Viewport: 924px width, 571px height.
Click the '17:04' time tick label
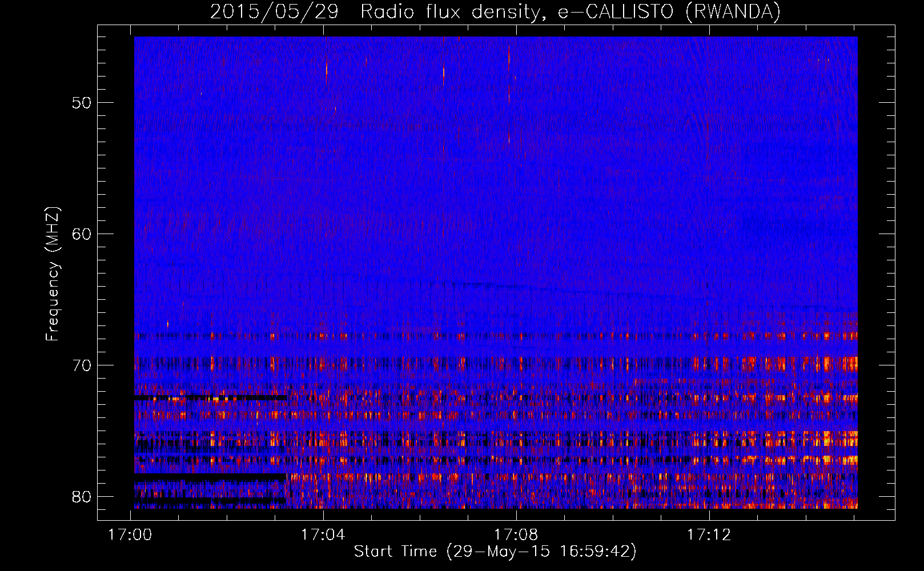point(323,534)
